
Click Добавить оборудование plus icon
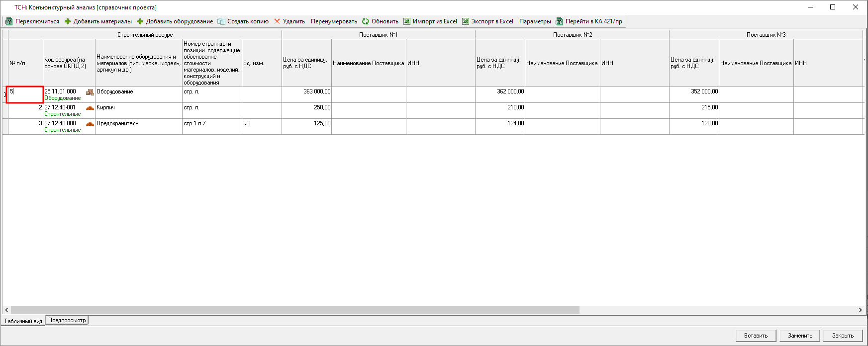(x=140, y=21)
